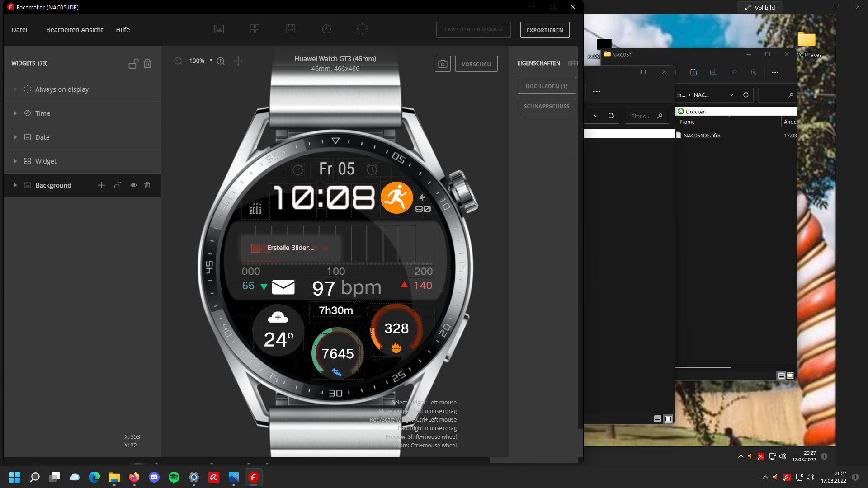Image resolution: width=868 pixels, height=488 pixels.
Task: Click the 'Stand...' search box in back Explorer
Action: pos(646,116)
